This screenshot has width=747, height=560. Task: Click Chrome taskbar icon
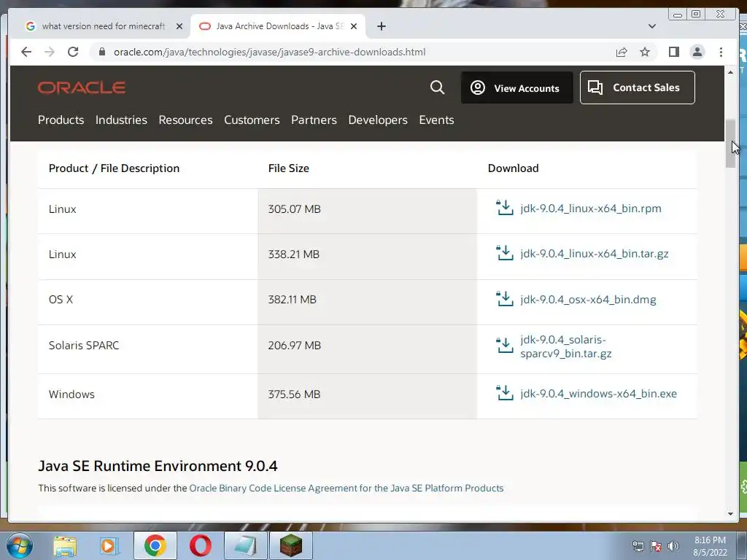(155, 545)
